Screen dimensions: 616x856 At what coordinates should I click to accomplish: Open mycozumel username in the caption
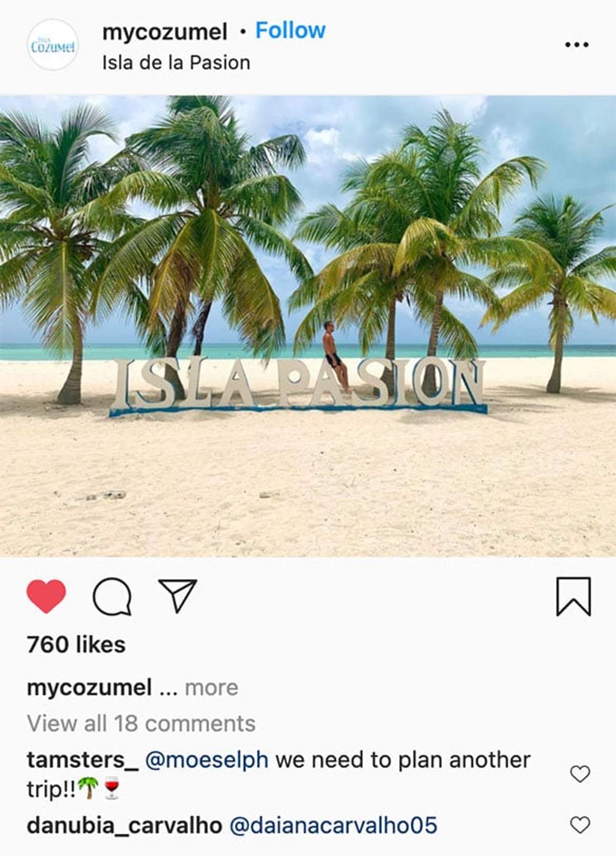[89, 688]
